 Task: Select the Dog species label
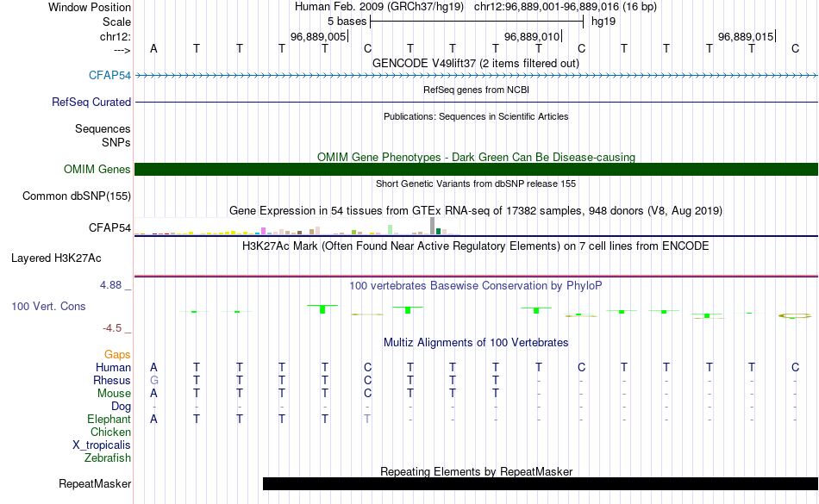(121, 406)
